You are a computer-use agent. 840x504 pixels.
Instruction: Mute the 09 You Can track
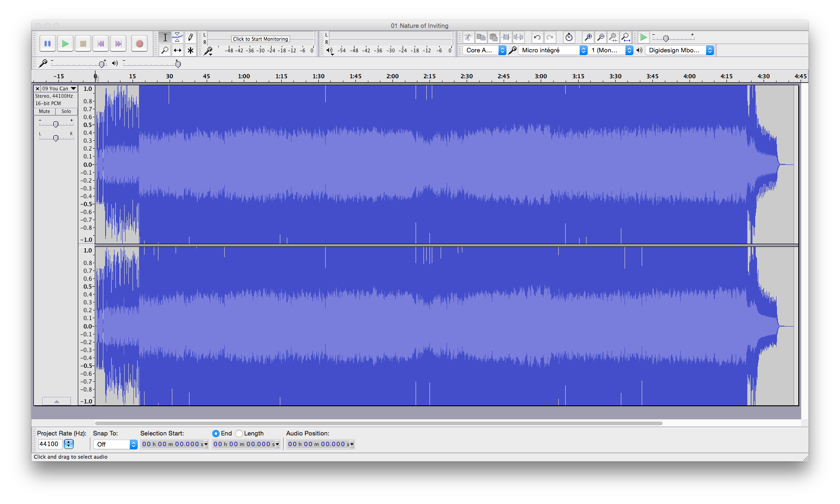click(44, 111)
